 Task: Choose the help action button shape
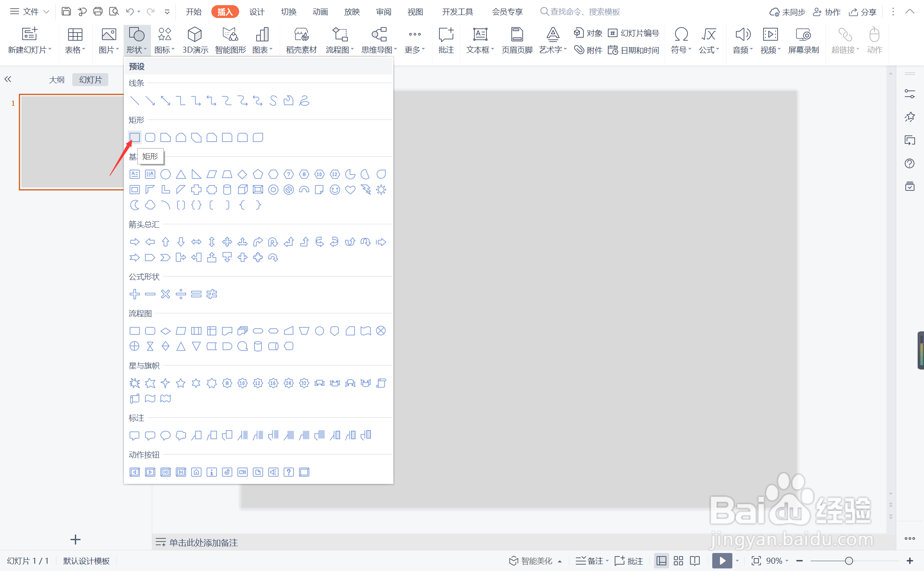click(289, 472)
